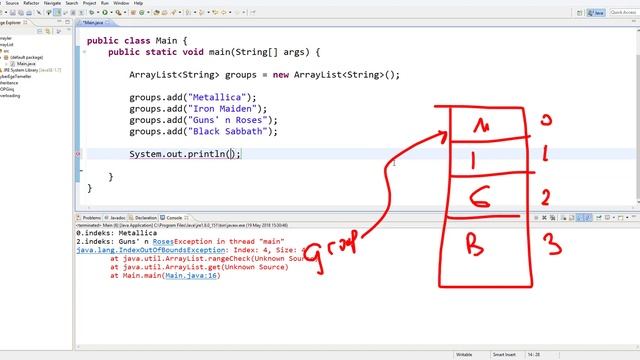Click the Pin Console icon
640x360 pixels.
coord(599,218)
